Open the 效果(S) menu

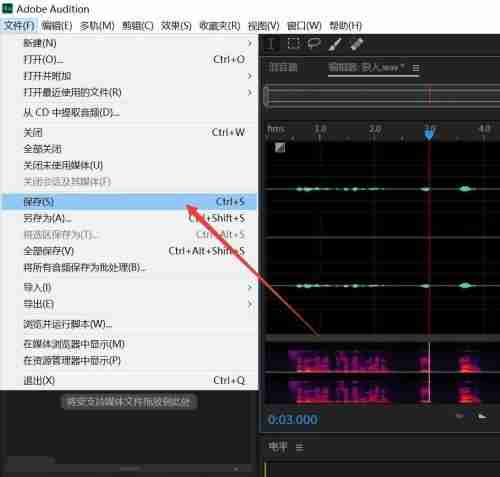pos(176,26)
